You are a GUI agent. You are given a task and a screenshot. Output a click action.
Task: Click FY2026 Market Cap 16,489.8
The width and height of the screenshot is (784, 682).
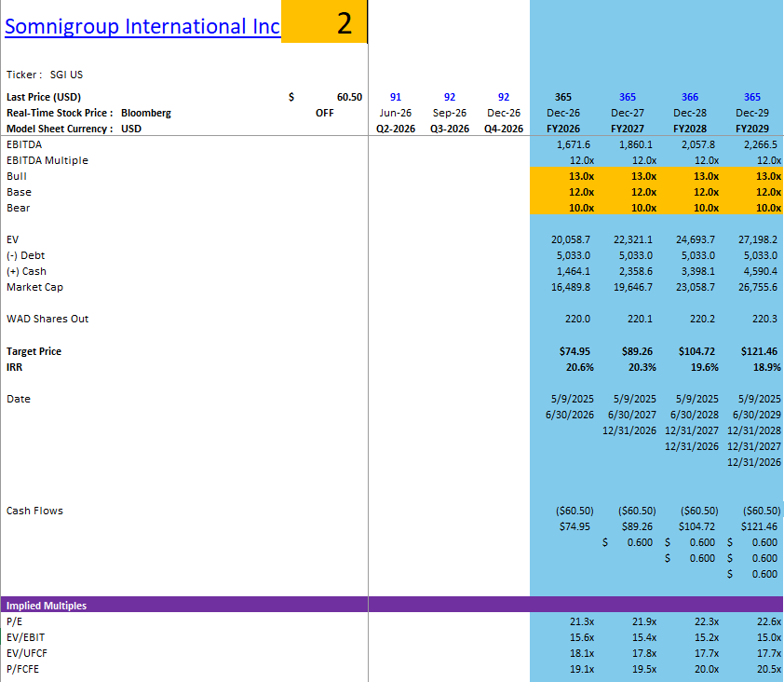click(x=571, y=287)
